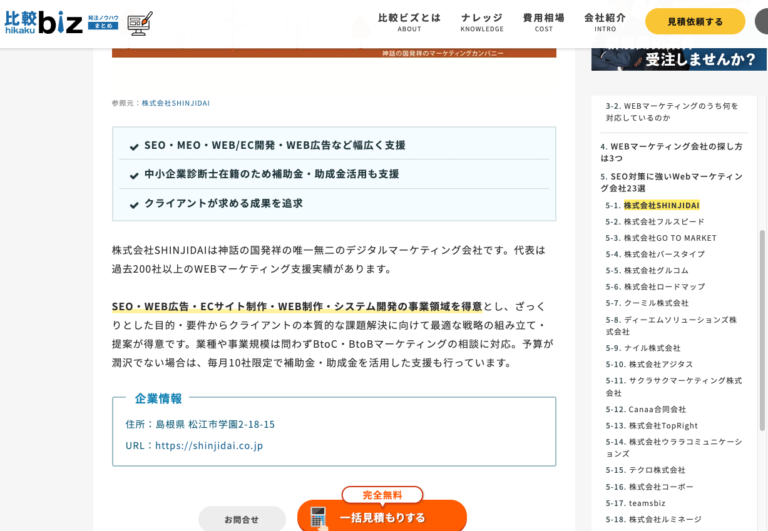The image size is (768, 531).
Task: Jump to 5-18 株式会社ルミネージ
Action: [x=653, y=519]
